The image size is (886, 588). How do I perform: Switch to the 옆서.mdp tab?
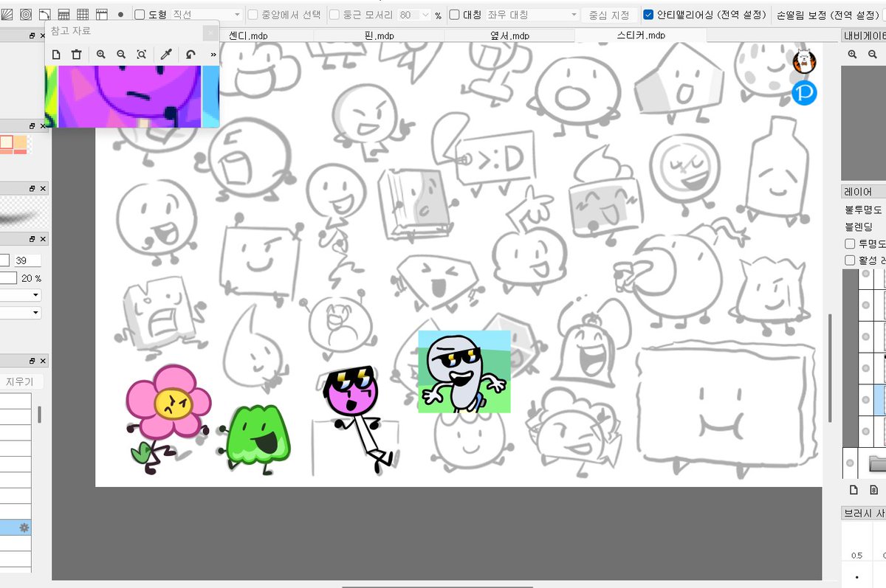click(x=509, y=35)
